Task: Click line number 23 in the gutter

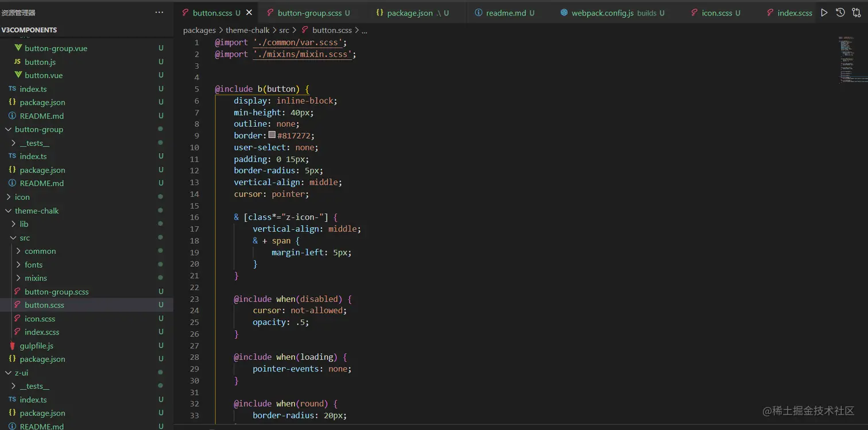Action: pos(194,299)
